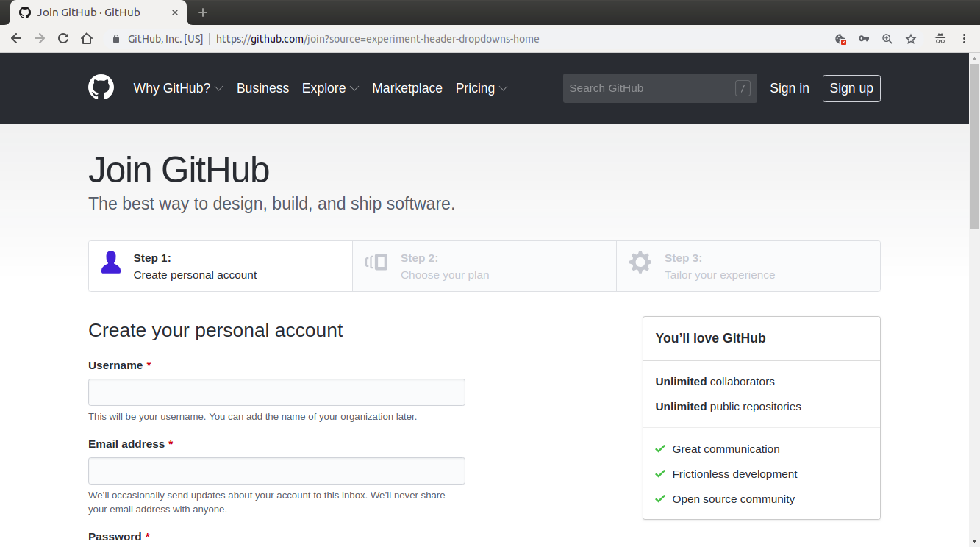
Task: Click the Frictionless development item
Action: coord(734,474)
